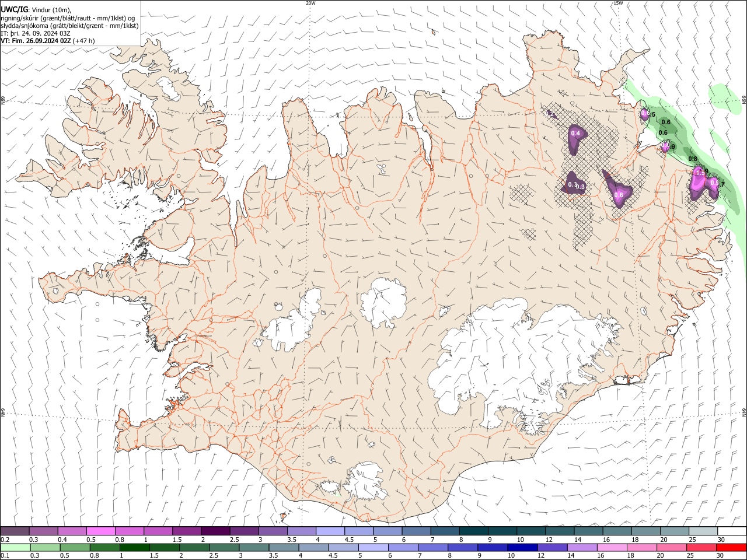The width and height of the screenshot is (747, 560).
Task: Click the black '0.8' precipitation value near east coast
Action: (693, 159)
